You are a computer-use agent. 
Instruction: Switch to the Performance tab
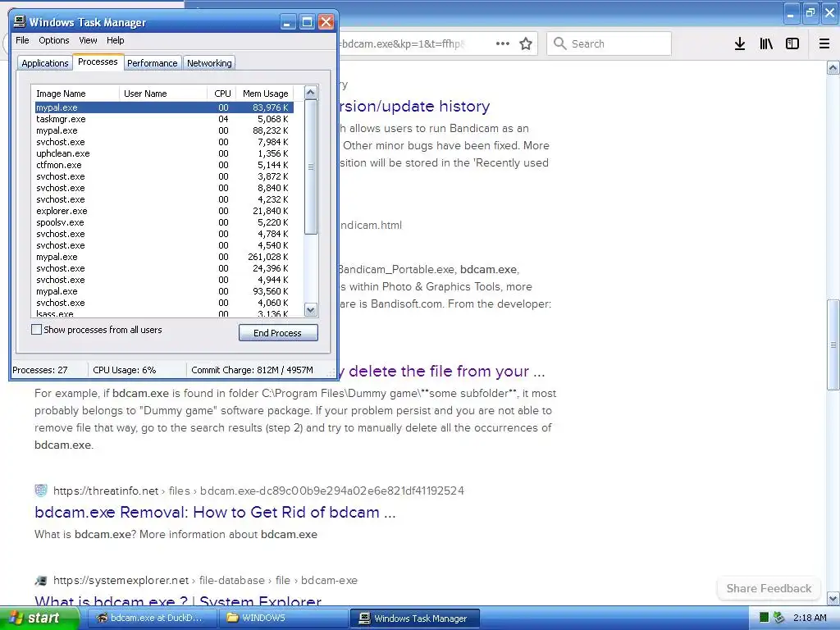152,63
